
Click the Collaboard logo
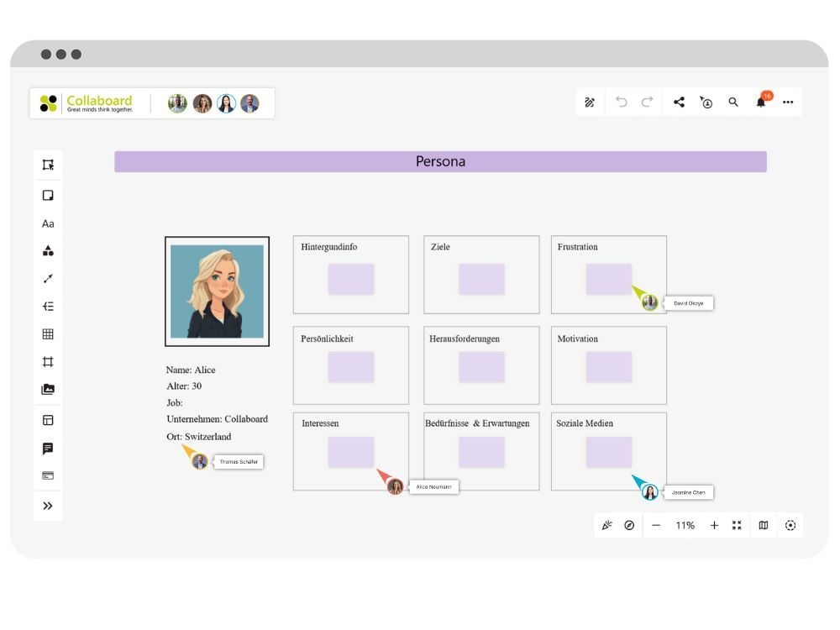(87, 103)
